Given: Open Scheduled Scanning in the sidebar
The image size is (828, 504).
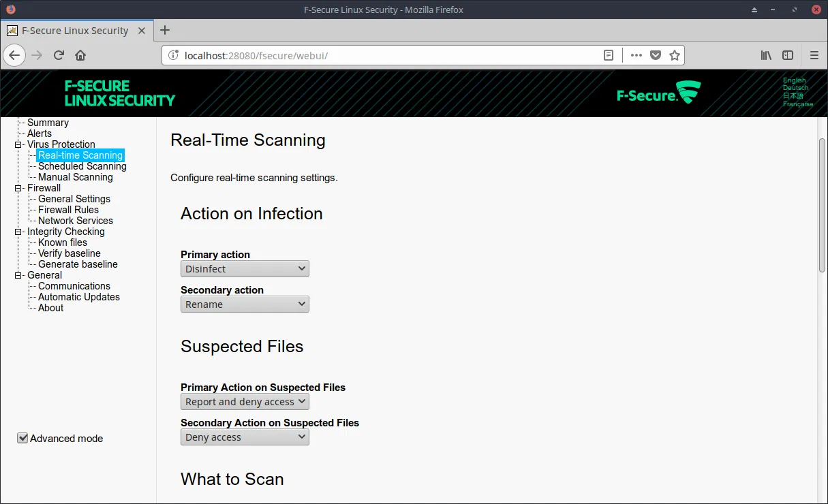Looking at the screenshot, I should [82, 166].
